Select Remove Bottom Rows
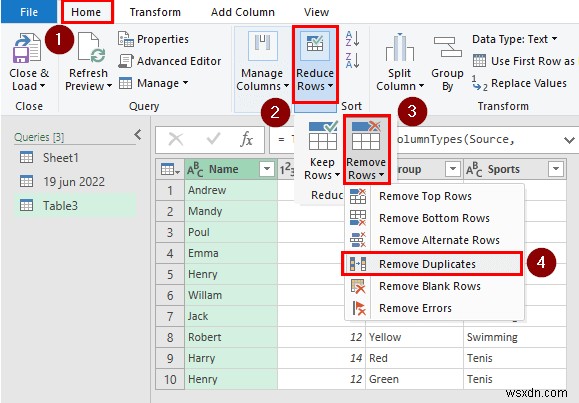Screen dimensions: 579x403 [x=434, y=218]
